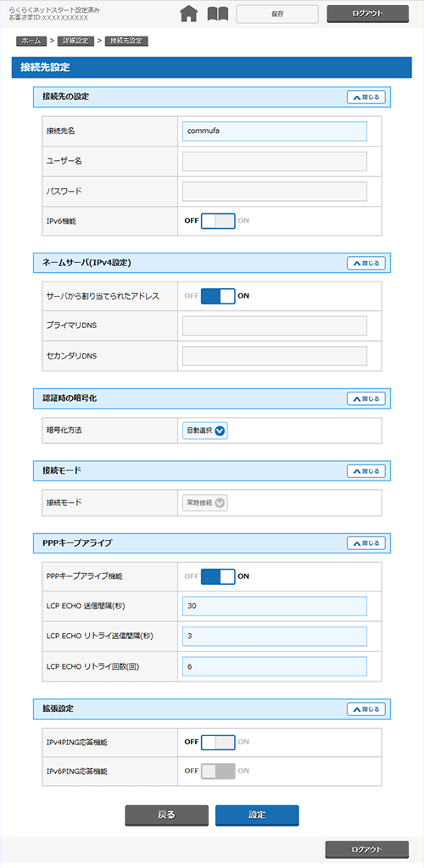
Task: Collapse the 接続モード section
Action: pyautogui.click(x=365, y=471)
